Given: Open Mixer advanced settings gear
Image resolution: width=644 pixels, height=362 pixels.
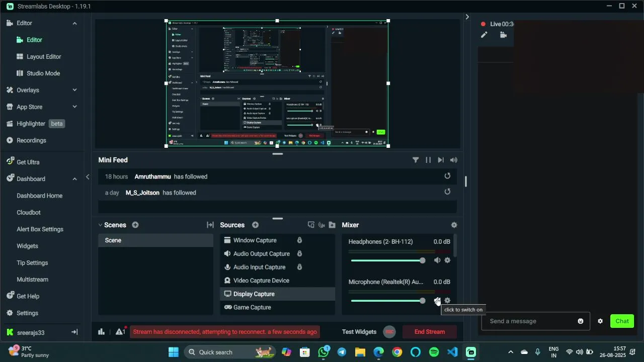Looking at the screenshot, I should [454, 225].
